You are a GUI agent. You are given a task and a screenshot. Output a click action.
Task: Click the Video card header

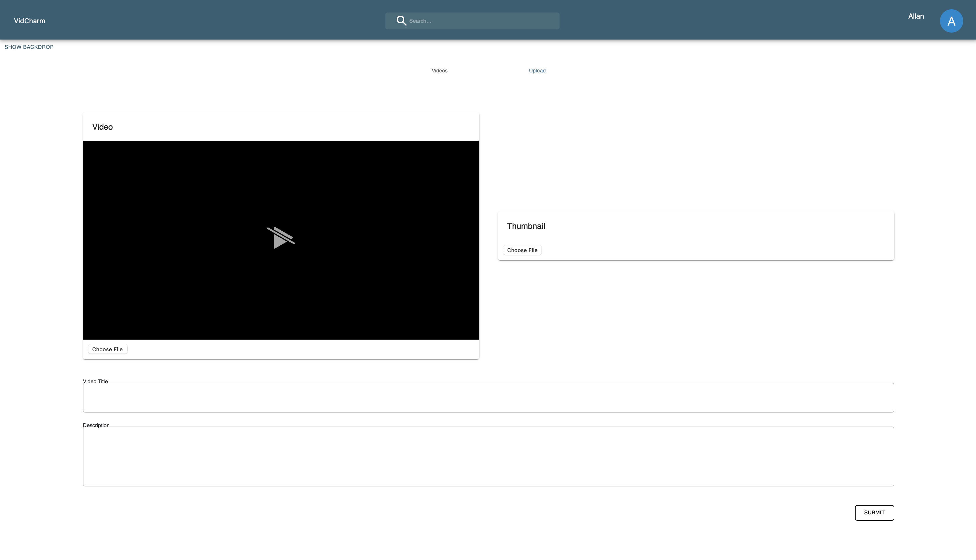pos(102,126)
